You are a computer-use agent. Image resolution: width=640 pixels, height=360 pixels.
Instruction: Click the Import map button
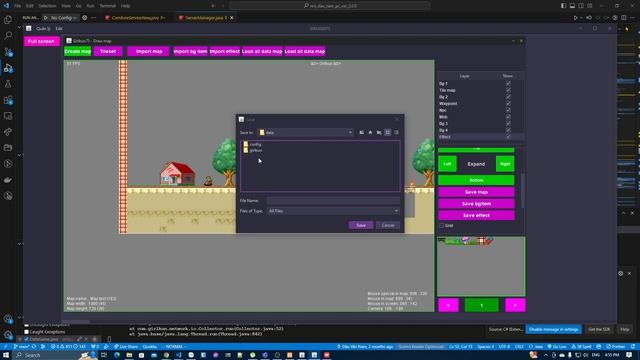pos(149,51)
